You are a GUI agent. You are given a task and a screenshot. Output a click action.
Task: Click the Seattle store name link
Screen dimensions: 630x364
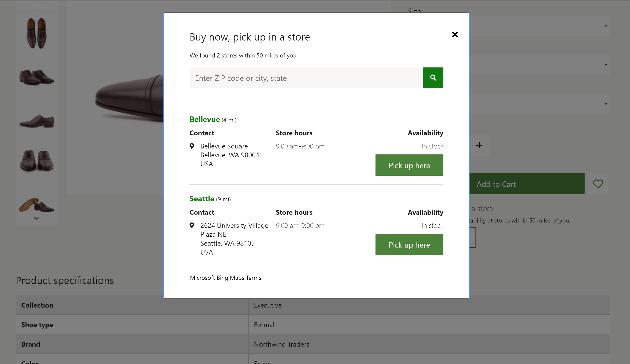point(202,199)
